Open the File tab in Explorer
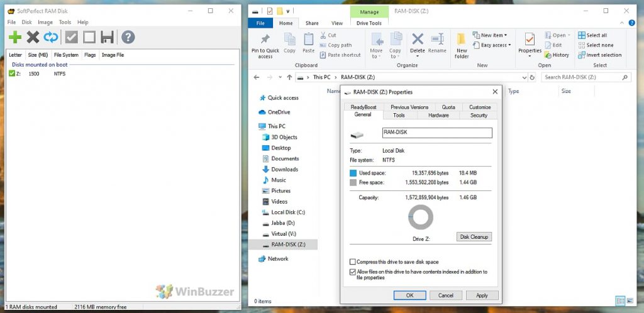644x313 pixels. 260,23
